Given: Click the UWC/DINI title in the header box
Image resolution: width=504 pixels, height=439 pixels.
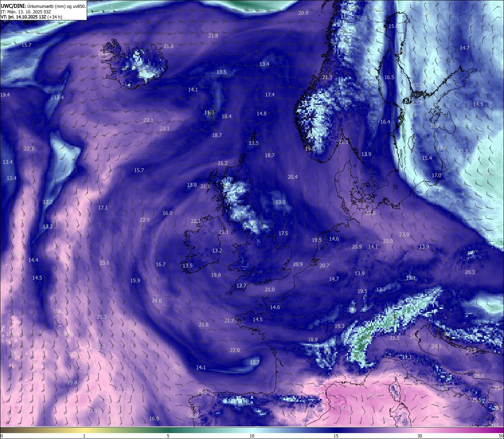Looking at the screenshot, I should (13, 6).
